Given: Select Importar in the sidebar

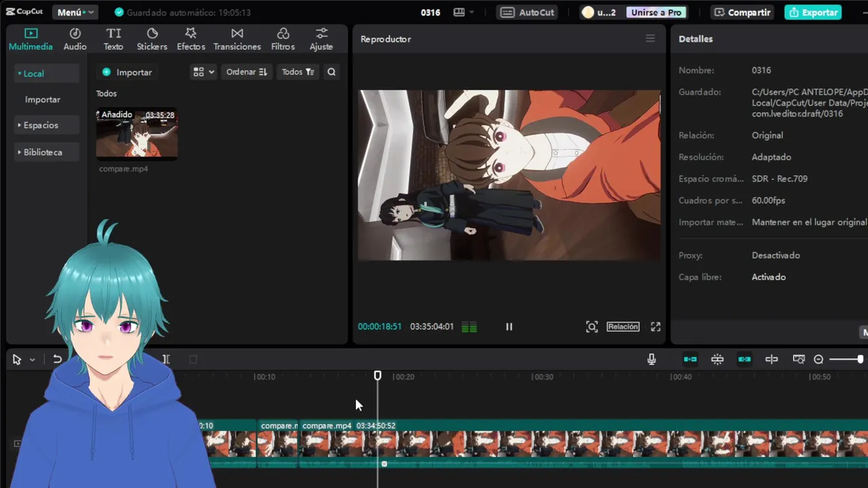Looking at the screenshot, I should coord(43,99).
